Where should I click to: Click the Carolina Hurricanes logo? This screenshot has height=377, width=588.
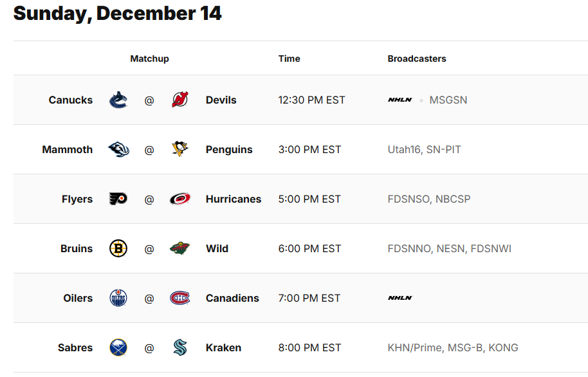point(180,199)
